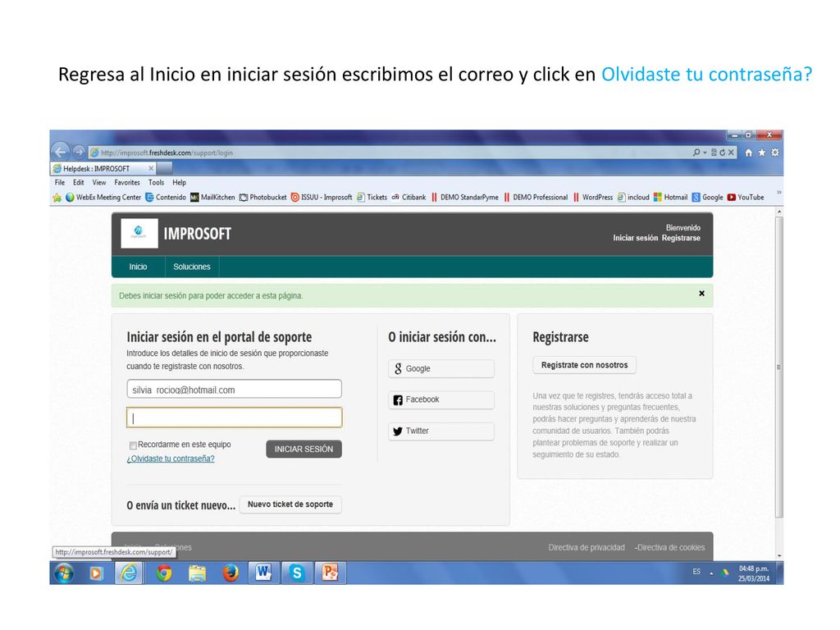Open the Photobucket bookmark
This screenshot has height=630, width=840.
(263, 198)
